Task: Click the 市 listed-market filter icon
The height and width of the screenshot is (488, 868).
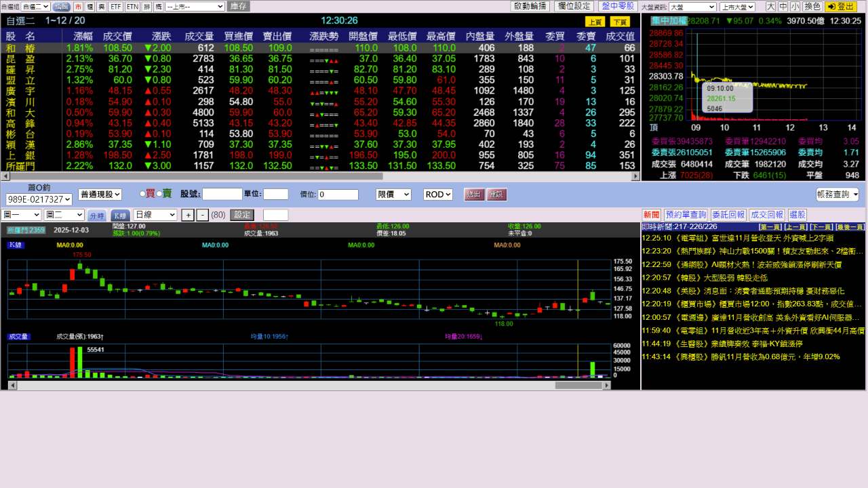Action: pos(78,6)
